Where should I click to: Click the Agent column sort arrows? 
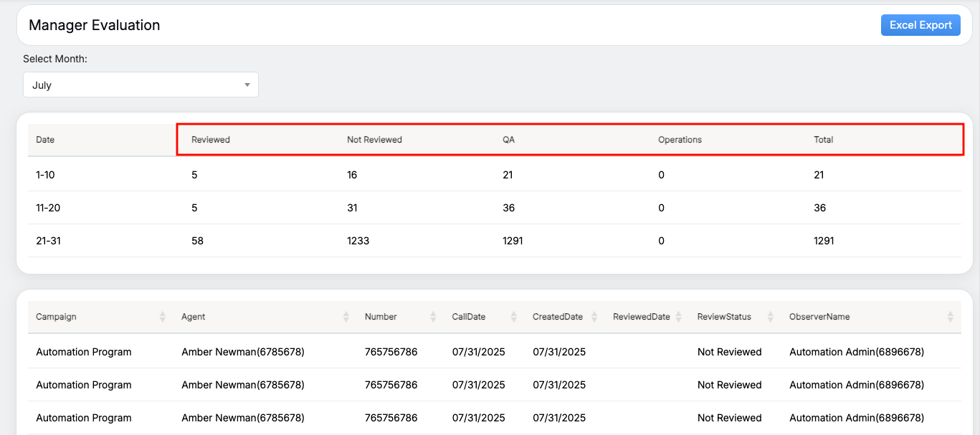tap(346, 317)
